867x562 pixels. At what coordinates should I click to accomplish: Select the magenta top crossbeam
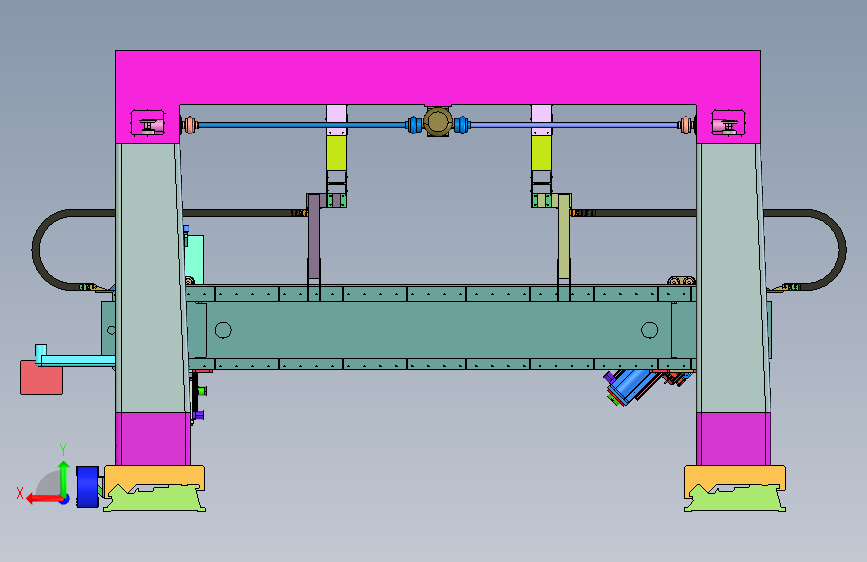[x=437, y=77]
